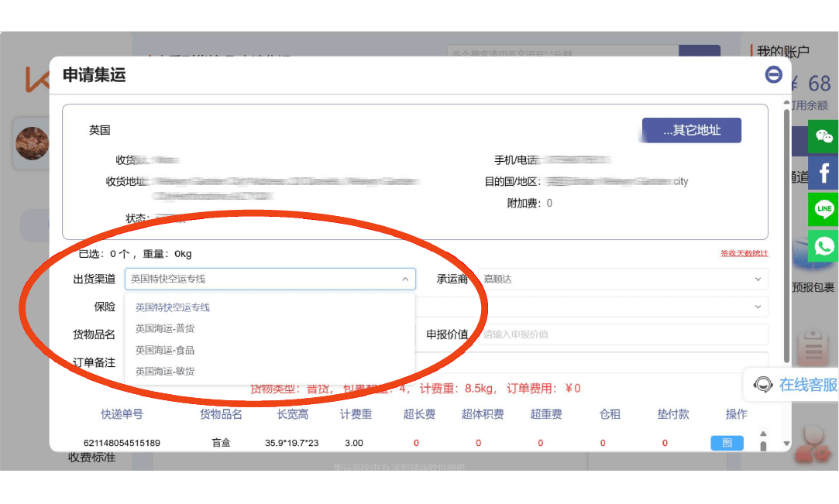Click the 其它地址 button
Viewport: 839px width, 504px height.
[691, 131]
